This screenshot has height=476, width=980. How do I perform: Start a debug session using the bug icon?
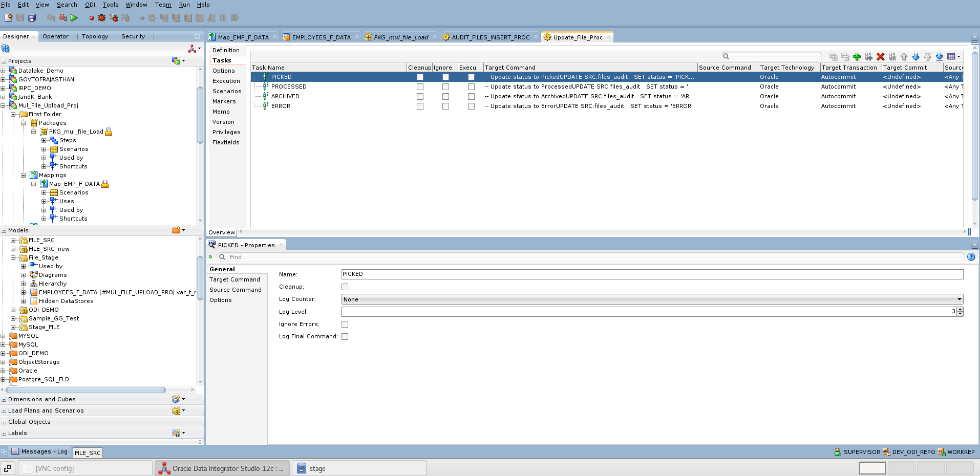pos(101,17)
